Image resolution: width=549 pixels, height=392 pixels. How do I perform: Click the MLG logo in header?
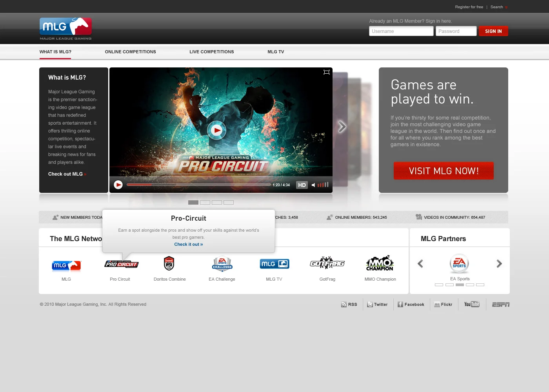(66, 29)
